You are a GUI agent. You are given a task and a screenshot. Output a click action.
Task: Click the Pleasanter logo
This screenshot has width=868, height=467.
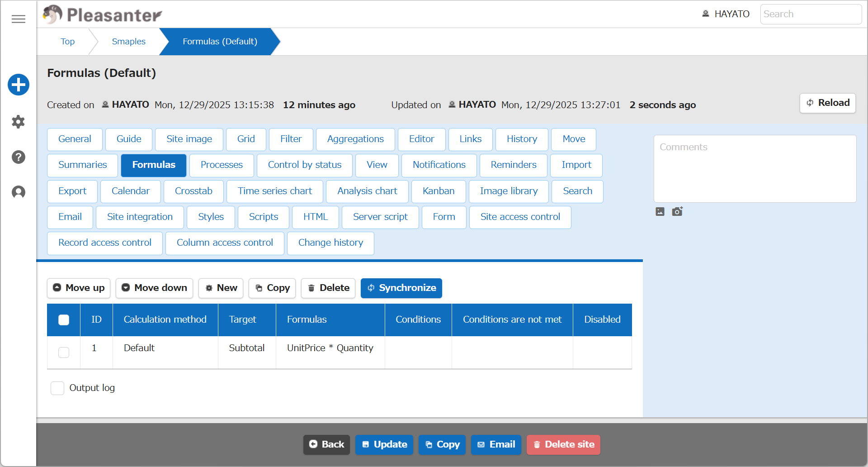[103, 14]
